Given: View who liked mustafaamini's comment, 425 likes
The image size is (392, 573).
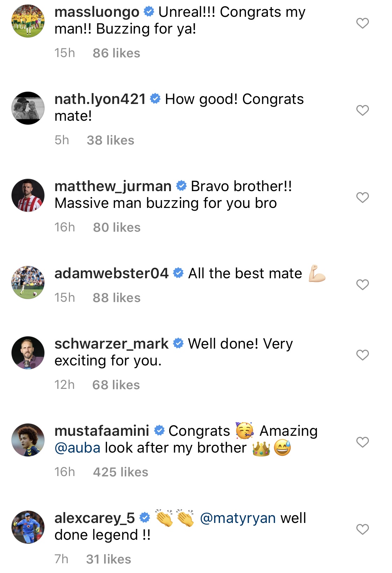Looking at the screenshot, I should pyautogui.click(x=120, y=472).
